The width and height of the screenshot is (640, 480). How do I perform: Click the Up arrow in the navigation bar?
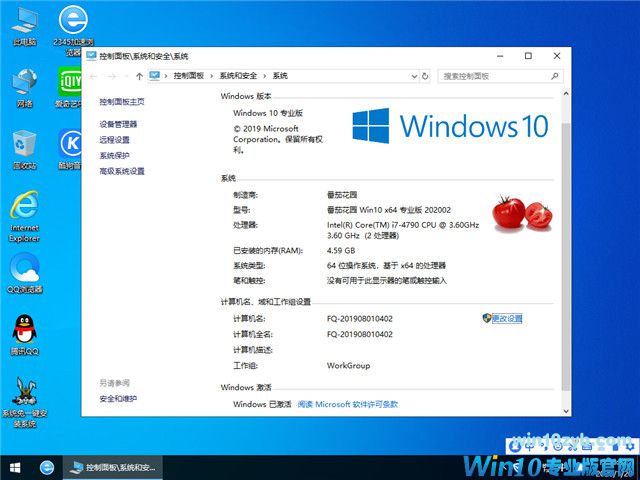139,76
